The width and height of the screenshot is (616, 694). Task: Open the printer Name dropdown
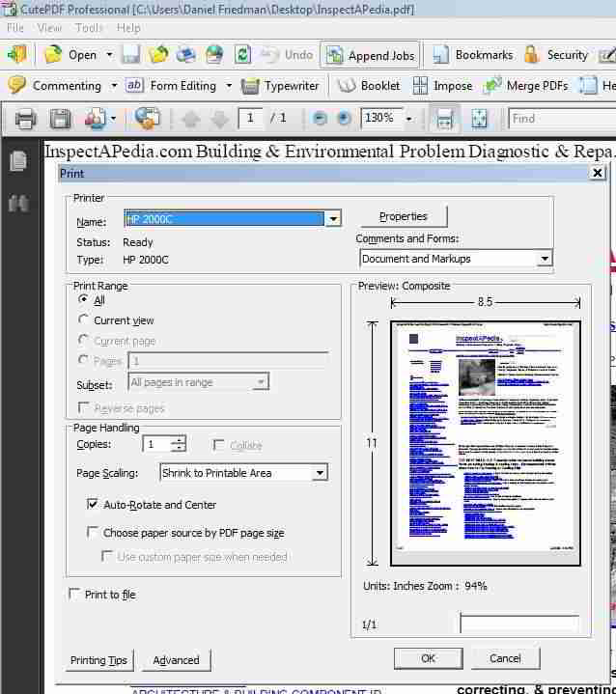pyautogui.click(x=333, y=218)
